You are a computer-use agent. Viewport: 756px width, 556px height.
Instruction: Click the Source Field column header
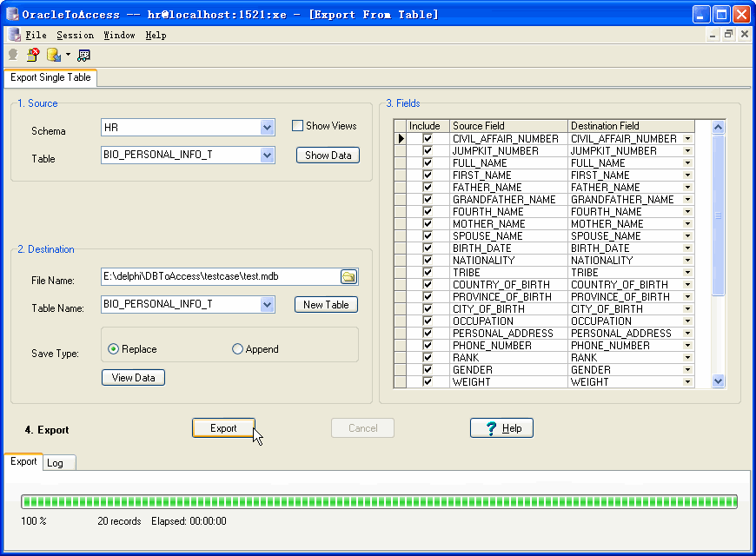pos(508,126)
